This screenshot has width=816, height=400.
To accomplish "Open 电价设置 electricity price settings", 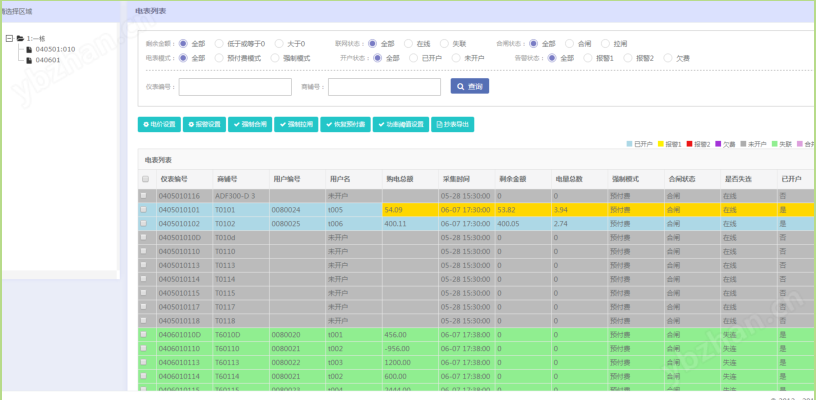I will (159, 124).
